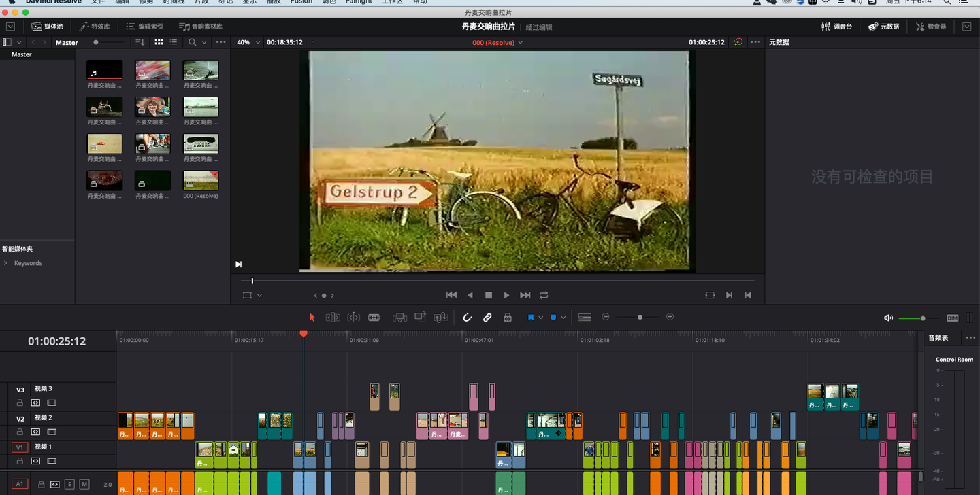
Task: Open the audio meter panel options dots
Action: (x=970, y=338)
